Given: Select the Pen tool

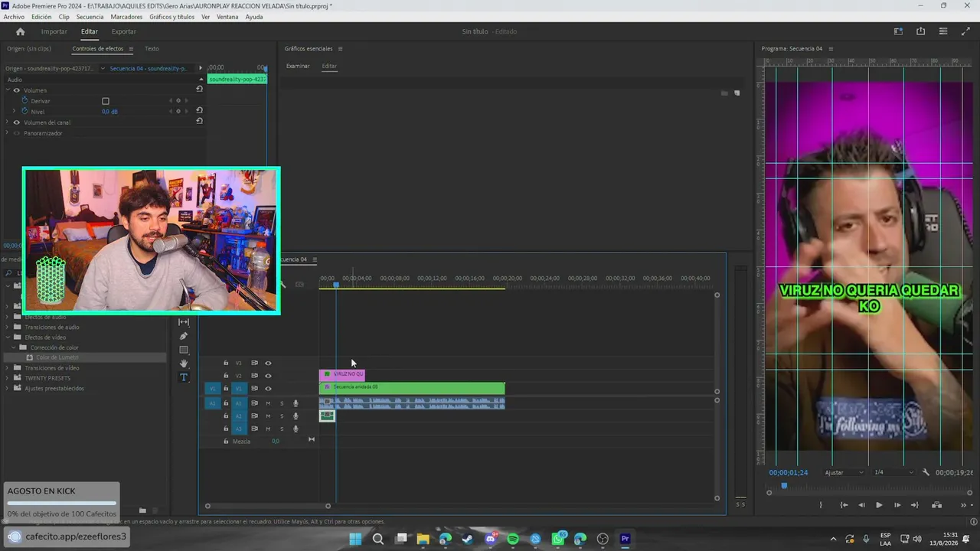Looking at the screenshot, I should (x=184, y=336).
